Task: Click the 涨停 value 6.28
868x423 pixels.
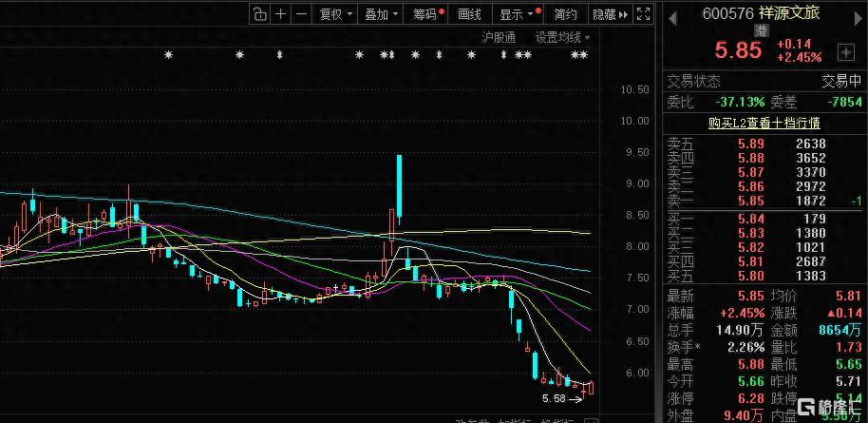Action: coord(750,399)
